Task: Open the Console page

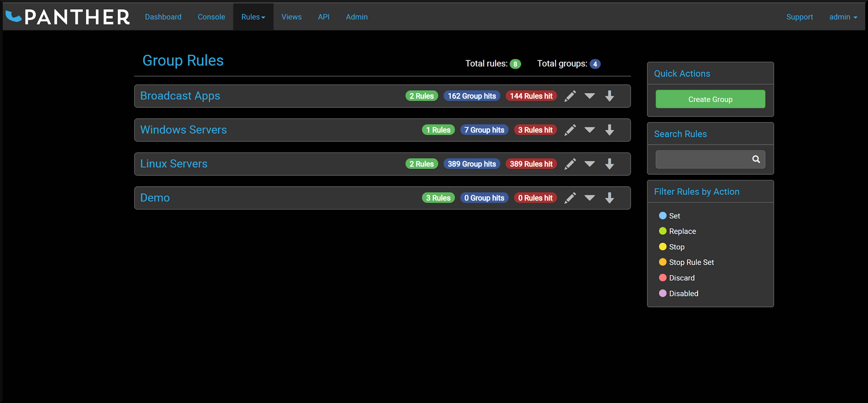Action: coord(211,17)
